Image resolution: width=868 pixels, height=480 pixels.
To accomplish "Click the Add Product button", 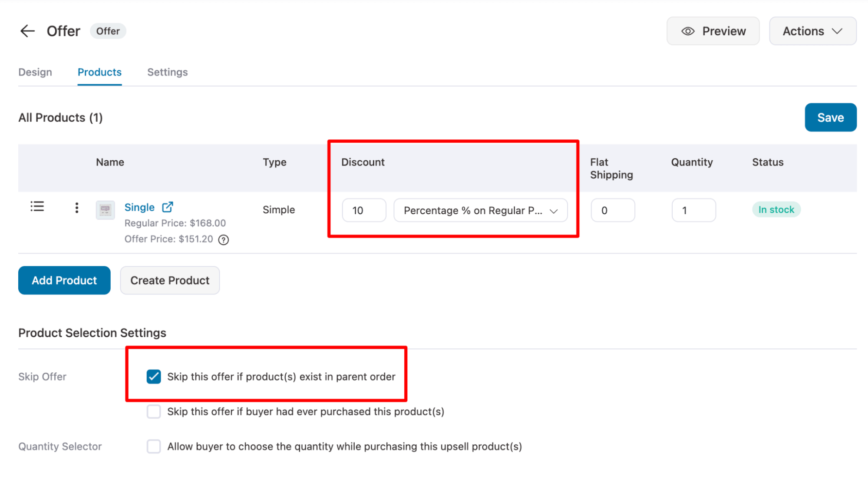I will tap(64, 280).
